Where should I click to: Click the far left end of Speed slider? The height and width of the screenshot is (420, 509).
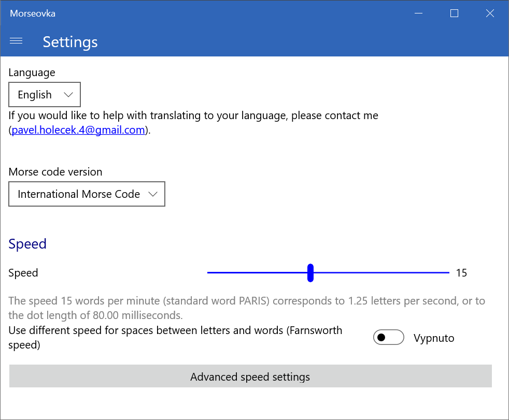(209, 272)
